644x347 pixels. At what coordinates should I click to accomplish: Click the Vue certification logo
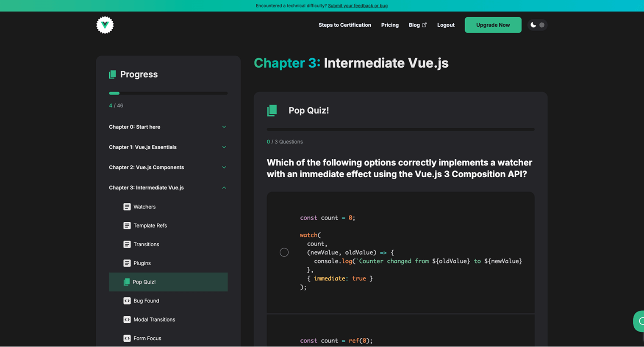pos(105,25)
